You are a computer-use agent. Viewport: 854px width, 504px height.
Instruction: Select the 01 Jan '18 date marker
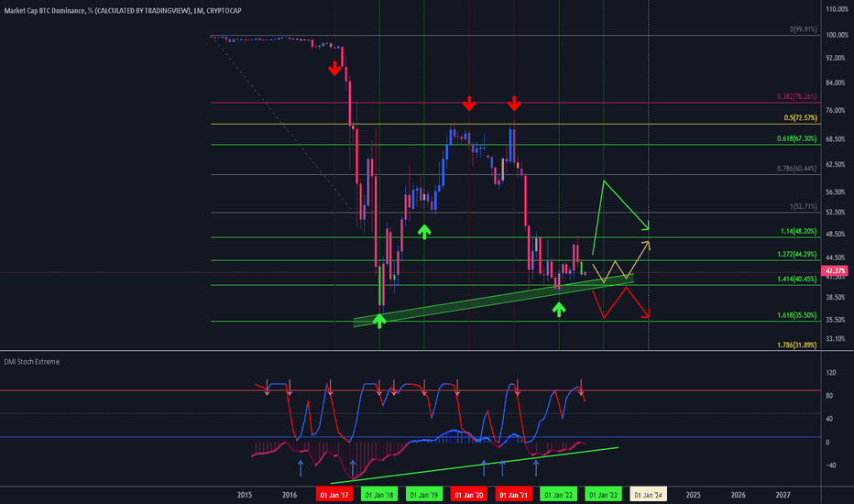(379, 495)
